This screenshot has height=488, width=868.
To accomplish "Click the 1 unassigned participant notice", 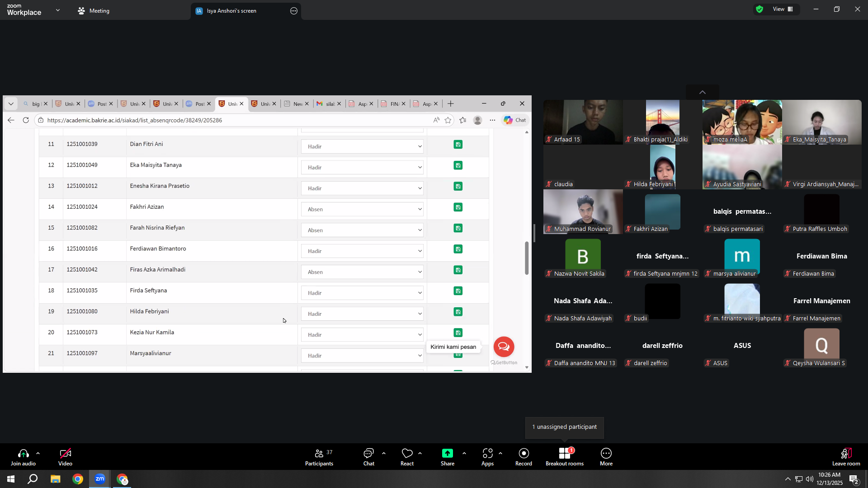I will click(x=565, y=427).
